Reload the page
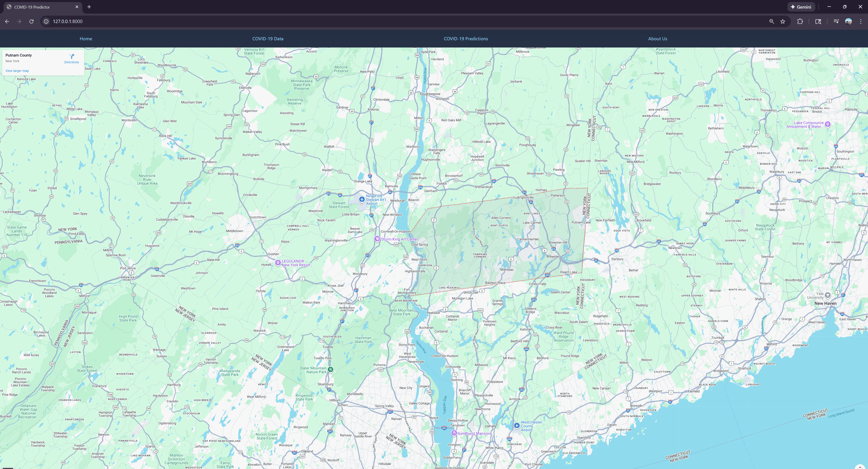This screenshot has width=868, height=469. coord(31,21)
